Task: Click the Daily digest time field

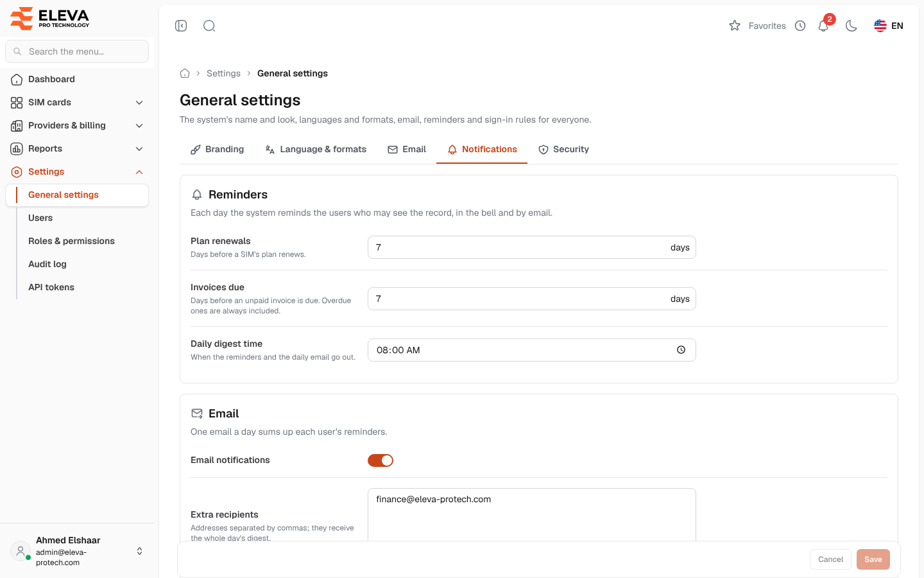Action: (x=531, y=350)
